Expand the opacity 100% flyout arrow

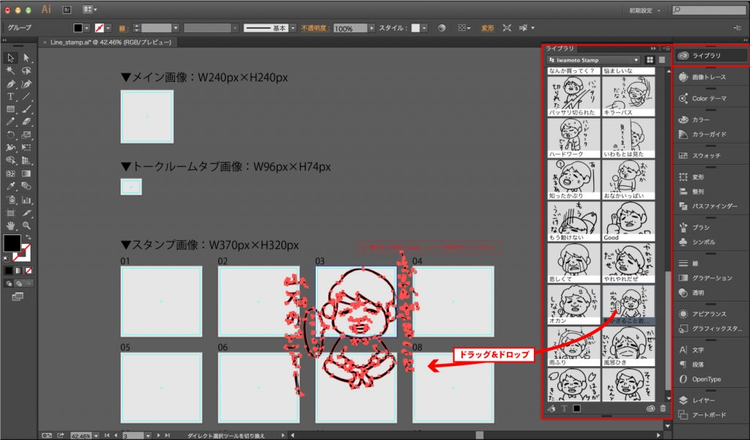coord(371,28)
